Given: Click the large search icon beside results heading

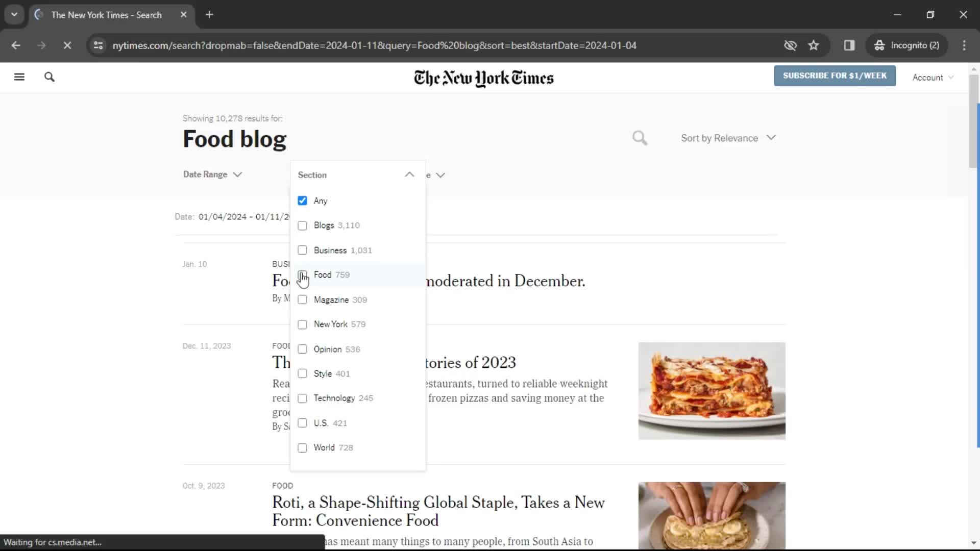Looking at the screenshot, I should [640, 138].
